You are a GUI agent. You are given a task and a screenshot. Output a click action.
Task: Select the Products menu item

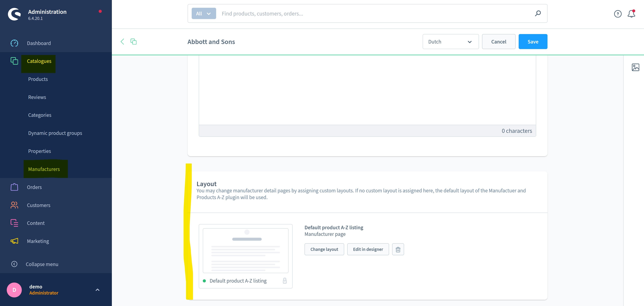37,79
